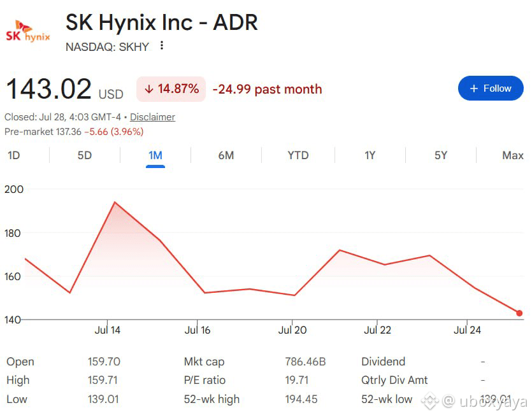The height and width of the screenshot is (417, 532).
Task: Click the chart peak near Jul 14
Action: click(x=115, y=202)
